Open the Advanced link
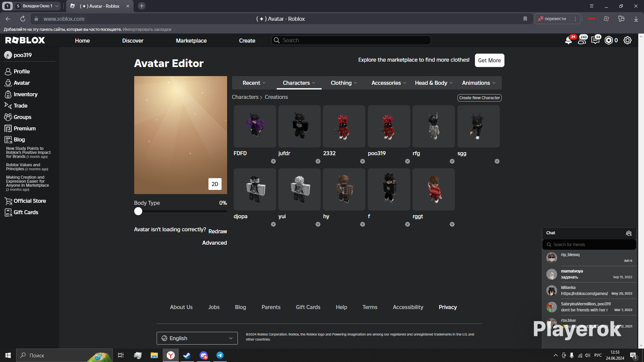The width and height of the screenshot is (644, 362). click(x=214, y=243)
